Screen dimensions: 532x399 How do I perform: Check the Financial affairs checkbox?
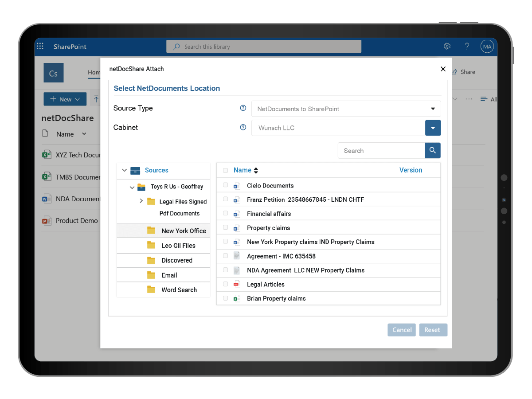coord(225,213)
